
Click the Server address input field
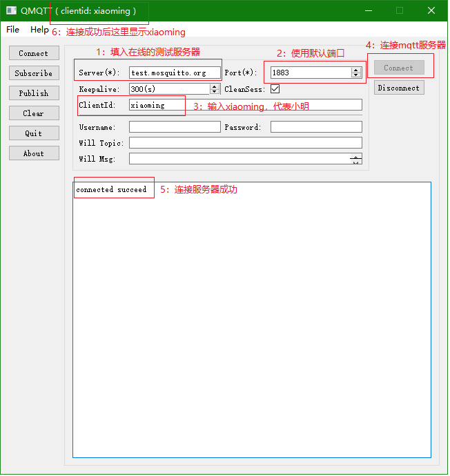point(175,73)
